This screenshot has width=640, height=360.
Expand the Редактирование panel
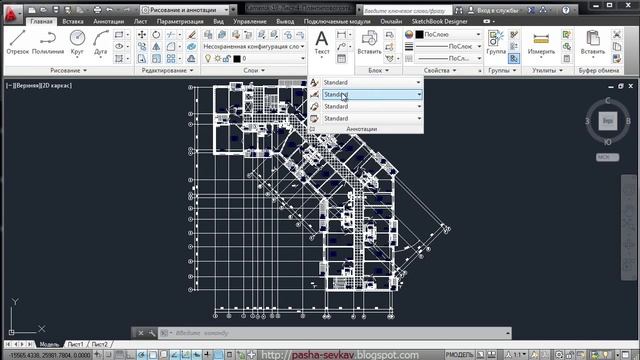coord(167,71)
